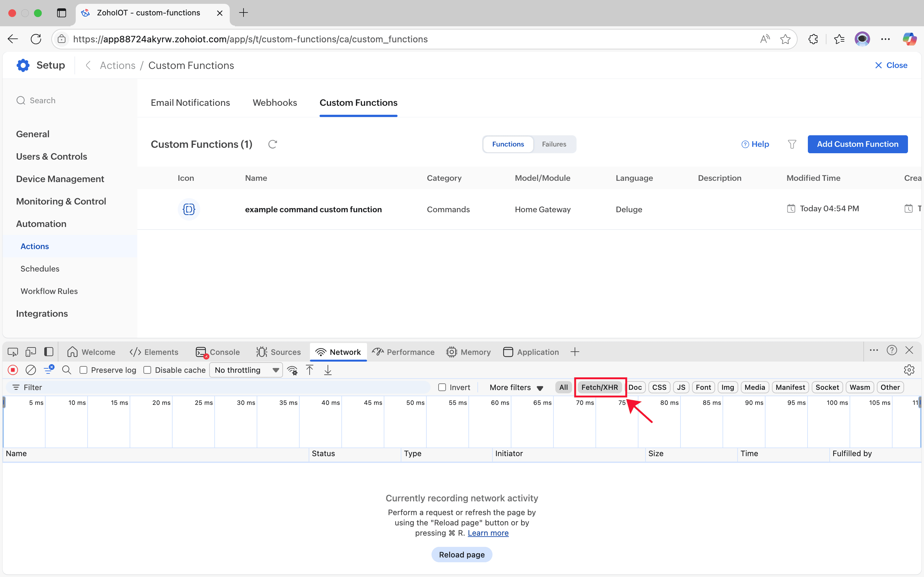
Task: Click the Deluge function icon in the row
Action: click(x=189, y=209)
